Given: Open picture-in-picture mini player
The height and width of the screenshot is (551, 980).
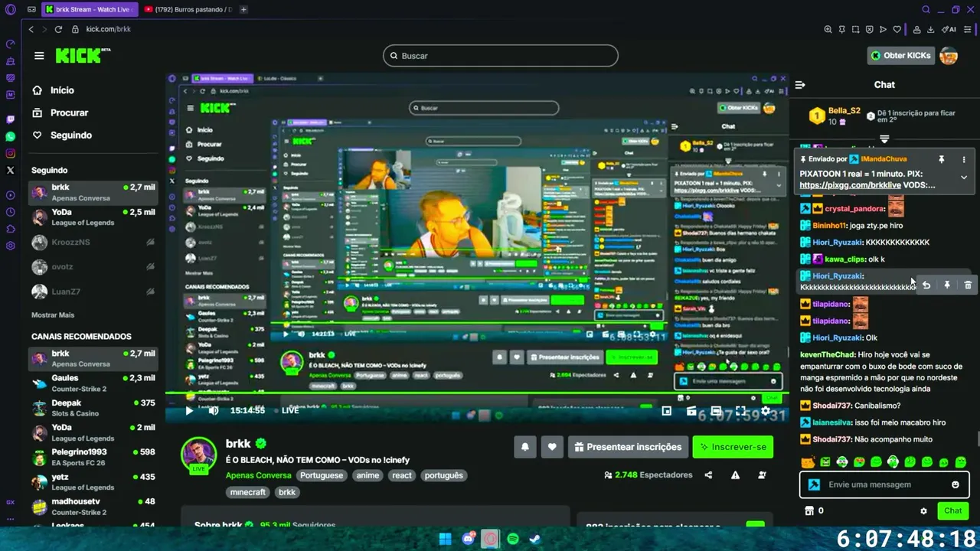Looking at the screenshot, I should click(x=667, y=411).
